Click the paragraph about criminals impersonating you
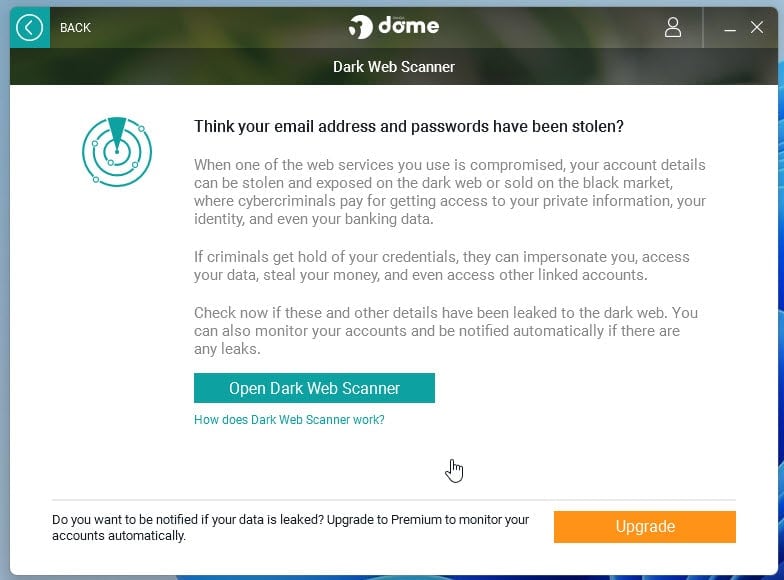 pos(442,266)
